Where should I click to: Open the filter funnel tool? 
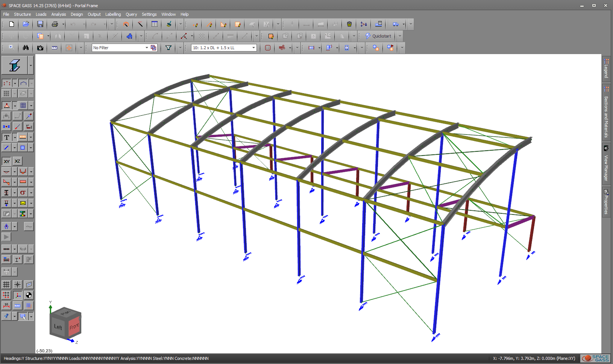point(168,48)
